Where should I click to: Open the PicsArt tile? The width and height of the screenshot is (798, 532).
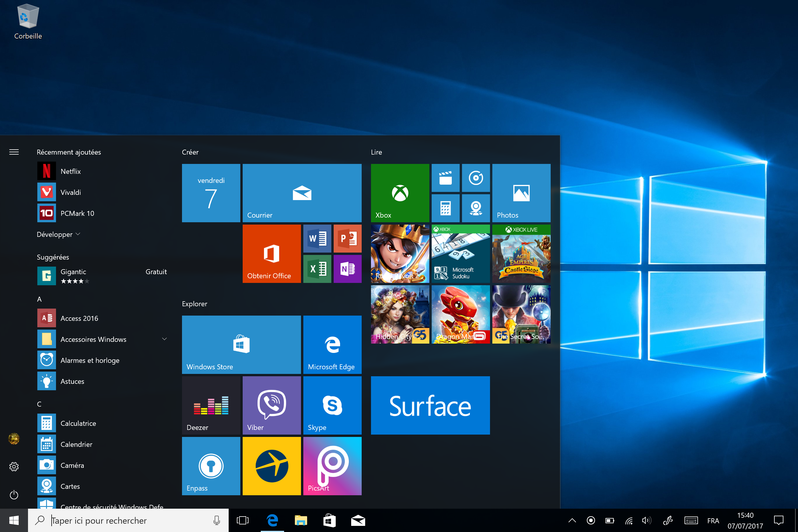[332, 466]
